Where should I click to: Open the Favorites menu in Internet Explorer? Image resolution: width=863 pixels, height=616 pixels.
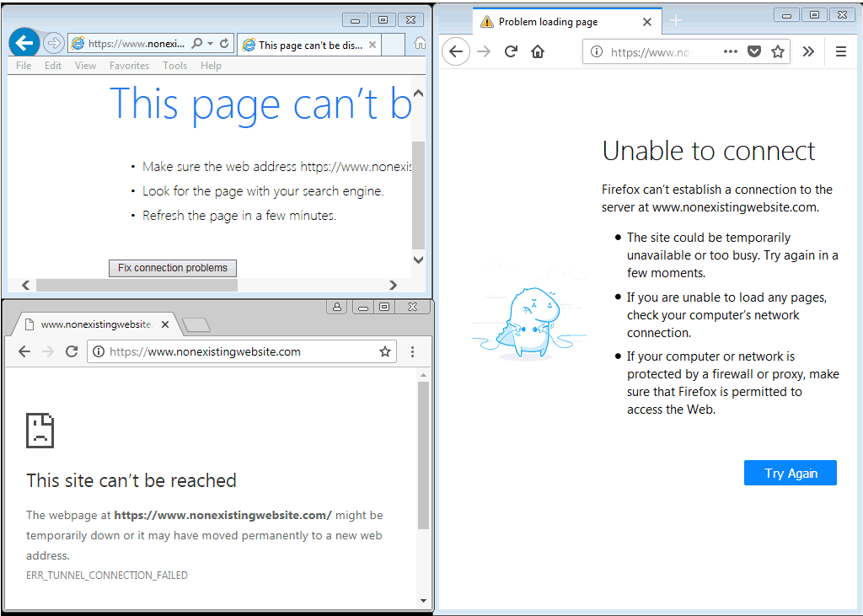(129, 66)
